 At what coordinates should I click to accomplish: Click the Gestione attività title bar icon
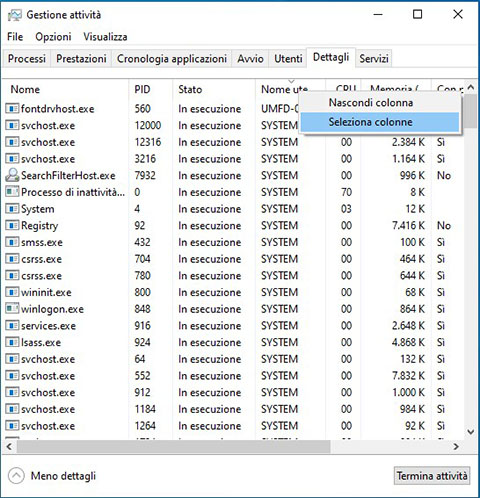pyautogui.click(x=14, y=15)
